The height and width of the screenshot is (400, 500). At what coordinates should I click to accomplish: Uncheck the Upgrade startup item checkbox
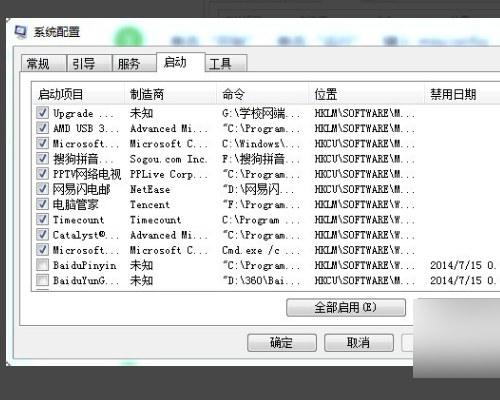click(x=42, y=113)
